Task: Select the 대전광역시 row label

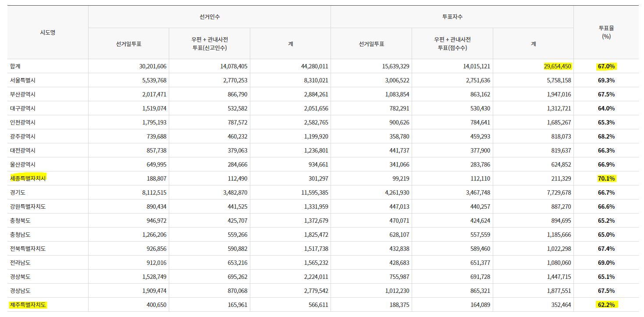Action: [x=23, y=150]
